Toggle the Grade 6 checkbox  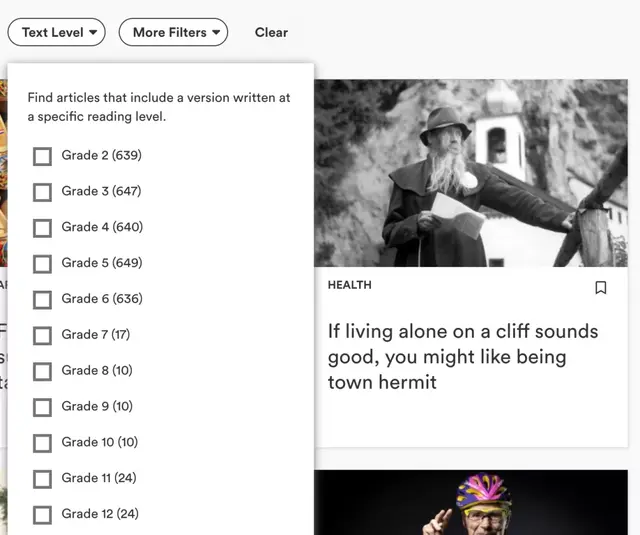pos(42,300)
